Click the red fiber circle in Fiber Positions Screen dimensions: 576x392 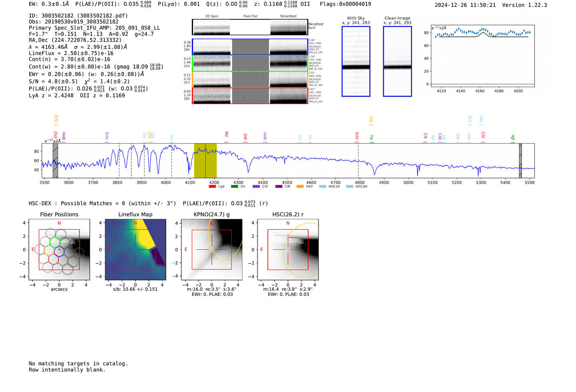pyautogui.click(x=53, y=259)
